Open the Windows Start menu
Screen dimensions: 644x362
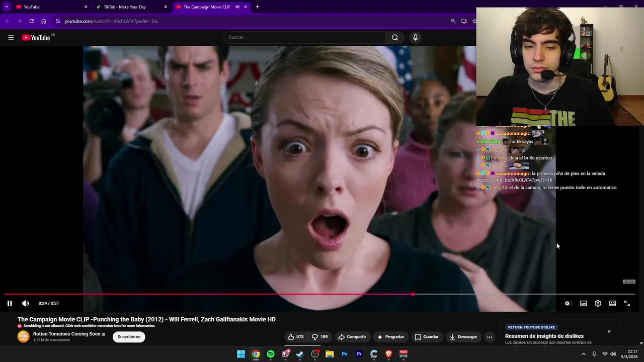(x=241, y=354)
